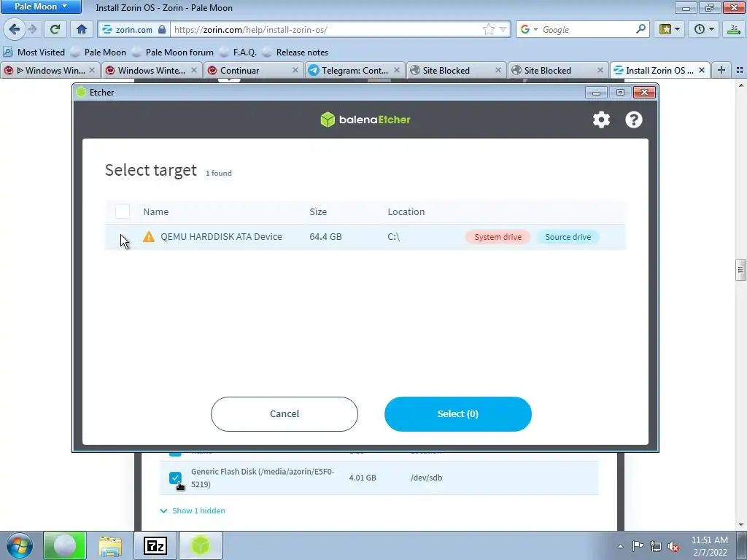This screenshot has height=560, width=747.
Task: Click the C:\ location value
Action: click(x=393, y=237)
